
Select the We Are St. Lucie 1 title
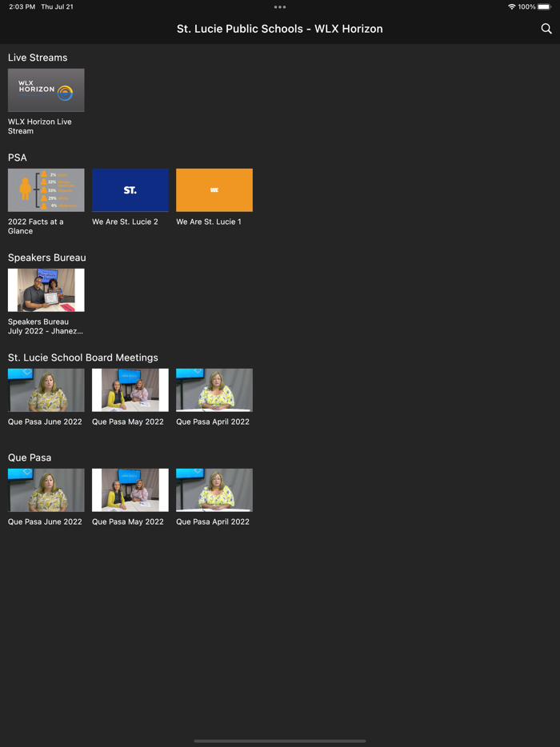(x=209, y=222)
